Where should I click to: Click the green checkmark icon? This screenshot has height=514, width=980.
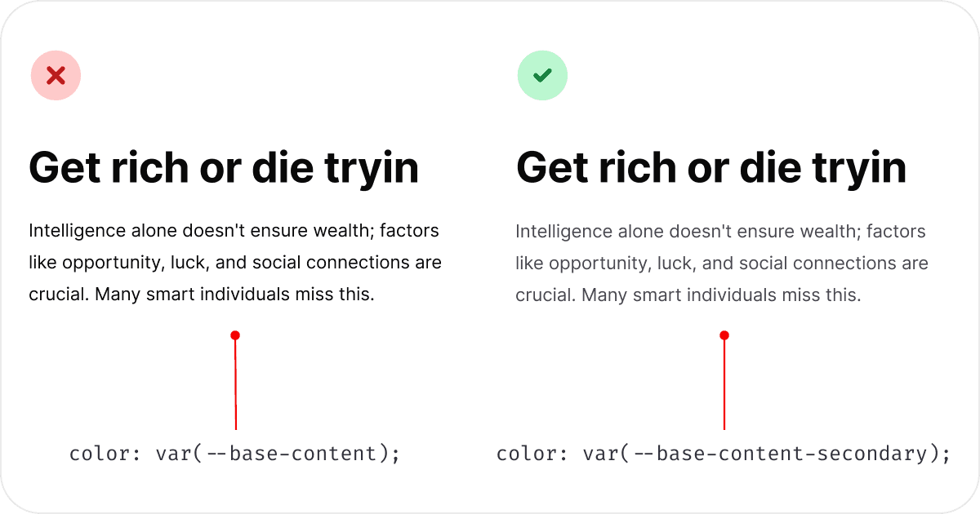(x=542, y=76)
